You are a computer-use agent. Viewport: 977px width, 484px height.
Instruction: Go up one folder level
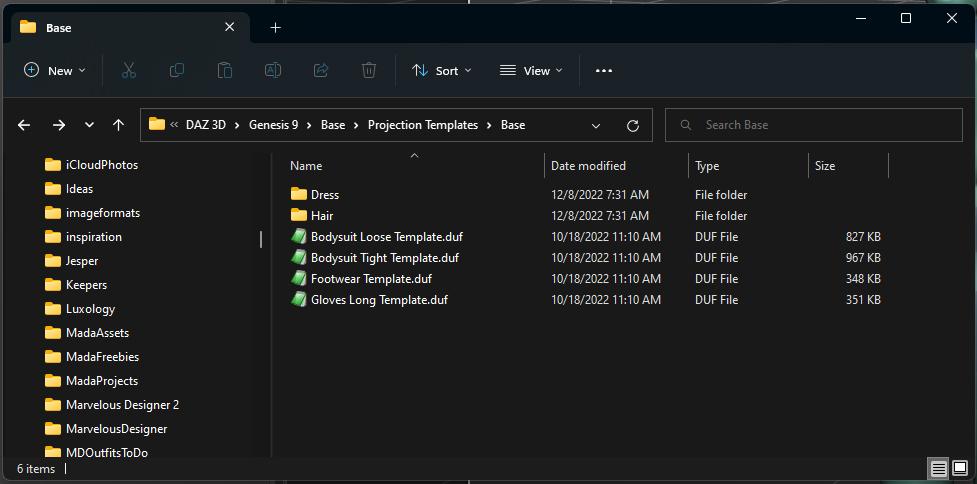119,125
